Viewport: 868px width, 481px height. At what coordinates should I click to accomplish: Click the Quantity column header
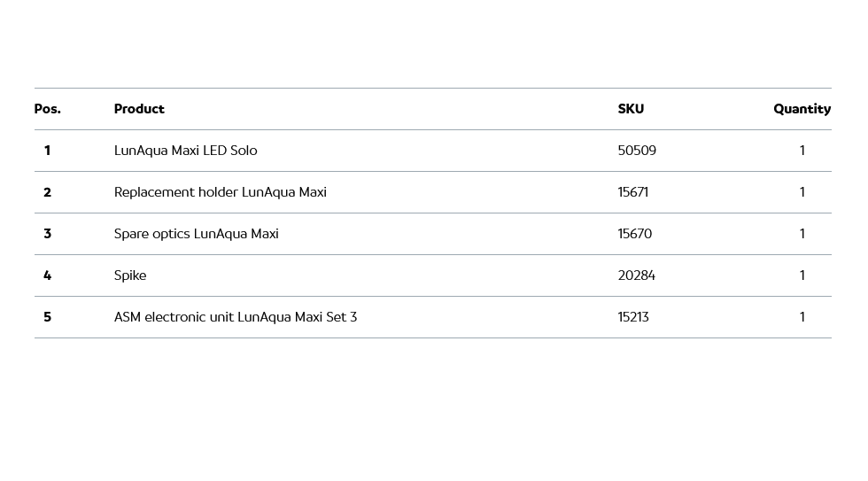click(x=802, y=109)
